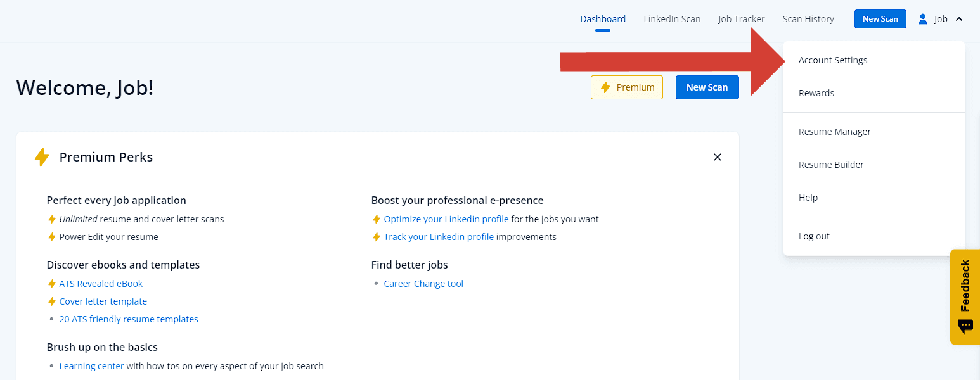Choose Resume Manager in the dropdown
The width and height of the screenshot is (980, 380).
pos(834,132)
